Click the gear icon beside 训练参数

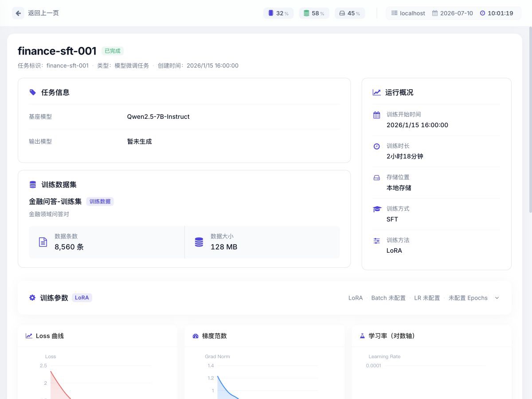32,297
